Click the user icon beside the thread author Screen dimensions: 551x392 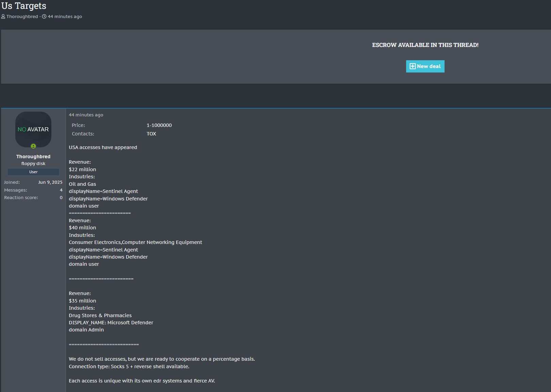(x=3, y=16)
